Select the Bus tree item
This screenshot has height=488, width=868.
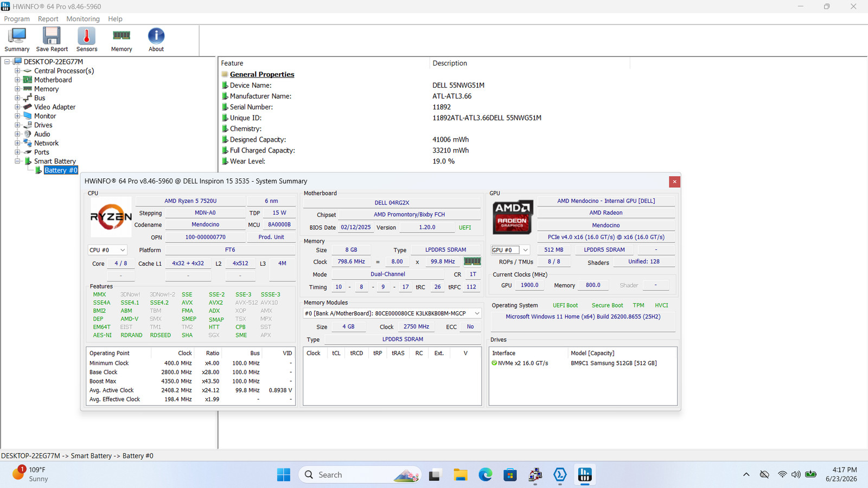(x=40, y=98)
